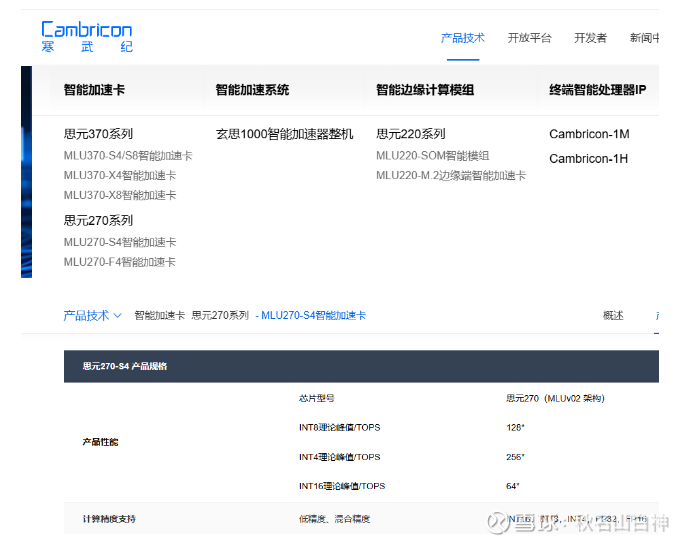This screenshot has width=689, height=544.
Task: Select the 智能边缘计算模组 category heading
Action: (425, 90)
